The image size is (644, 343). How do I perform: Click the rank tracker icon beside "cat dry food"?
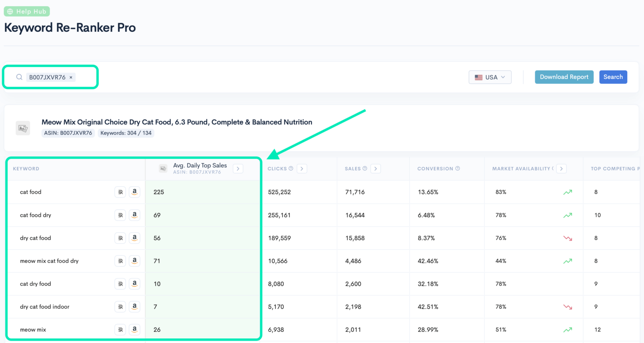[120, 283]
